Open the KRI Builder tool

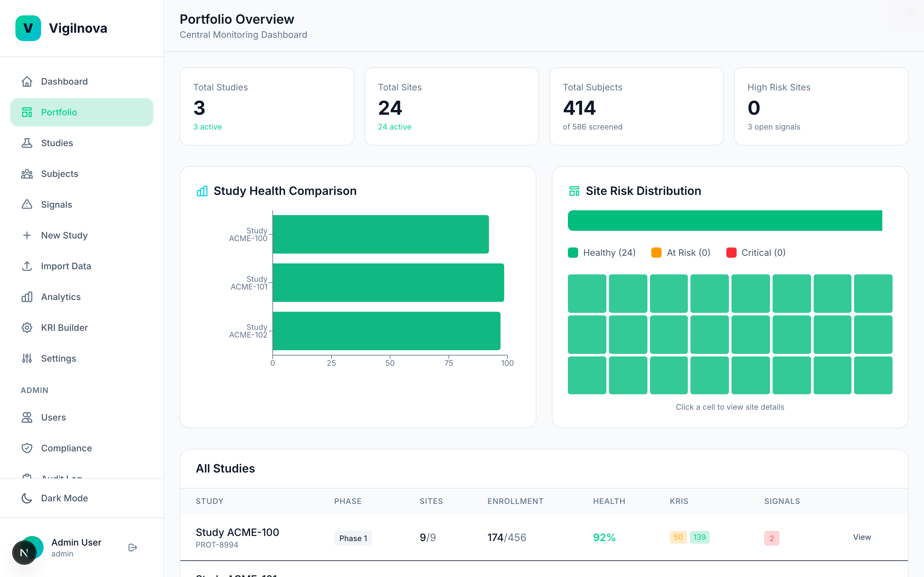click(x=64, y=327)
